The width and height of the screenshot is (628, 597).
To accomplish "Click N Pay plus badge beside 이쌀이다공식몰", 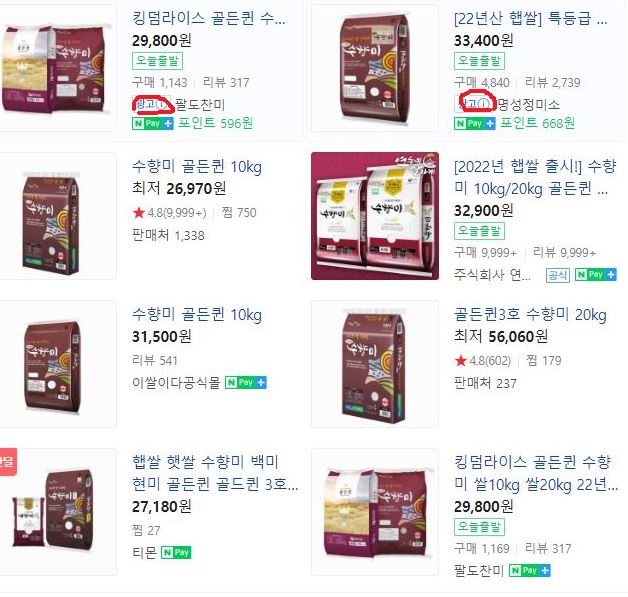I will pyautogui.click(x=246, y=382).
